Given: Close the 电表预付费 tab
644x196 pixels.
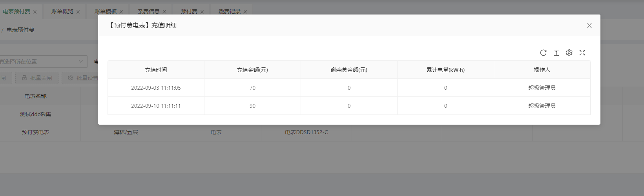Looking at the screenshot, I should point(35,12).
